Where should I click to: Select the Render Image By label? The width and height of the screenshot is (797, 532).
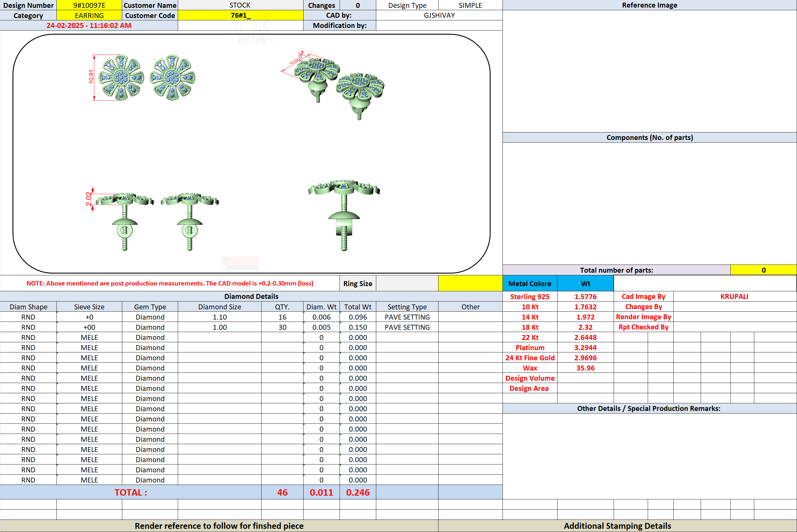point(643,317)
